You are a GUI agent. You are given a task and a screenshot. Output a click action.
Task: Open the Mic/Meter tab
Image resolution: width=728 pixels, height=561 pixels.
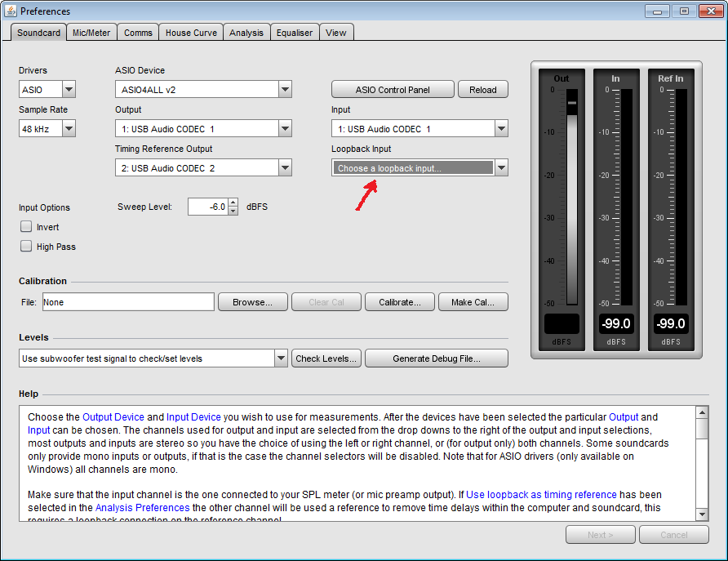tap(91, 33)
